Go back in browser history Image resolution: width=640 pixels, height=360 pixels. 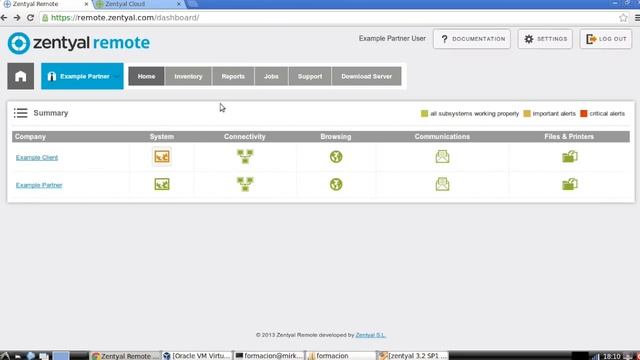point(4,18)
